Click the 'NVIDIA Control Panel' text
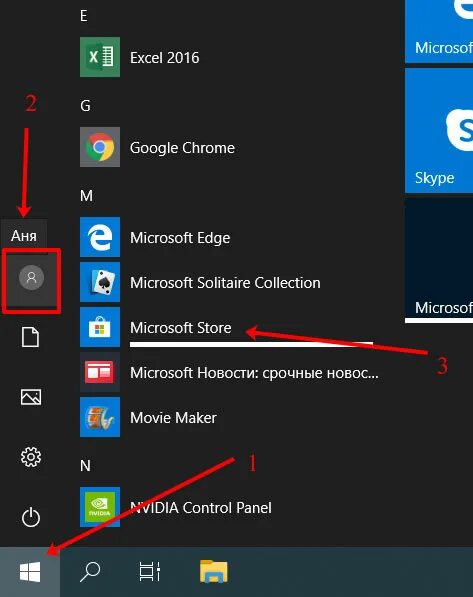 click(201, 508)
